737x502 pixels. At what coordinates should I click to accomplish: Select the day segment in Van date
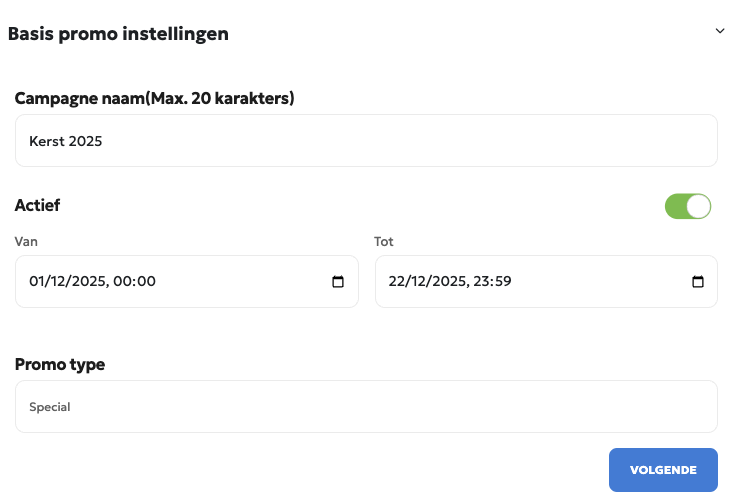(x=38, y=282)
